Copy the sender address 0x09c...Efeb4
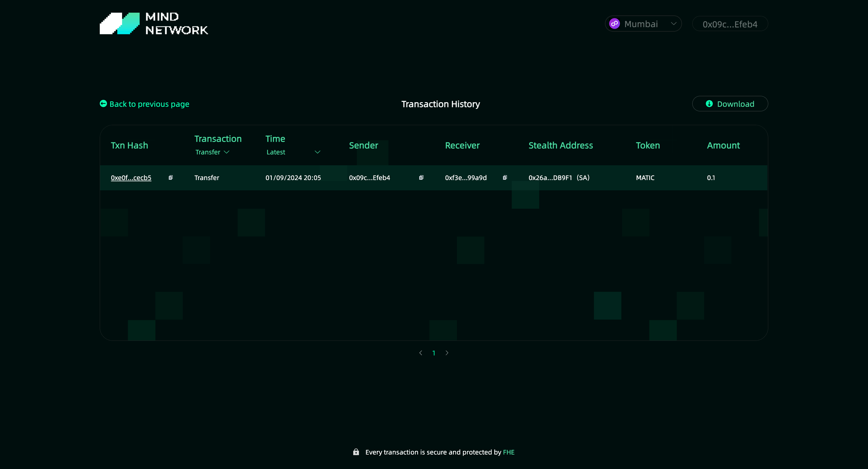 [421, 178]
